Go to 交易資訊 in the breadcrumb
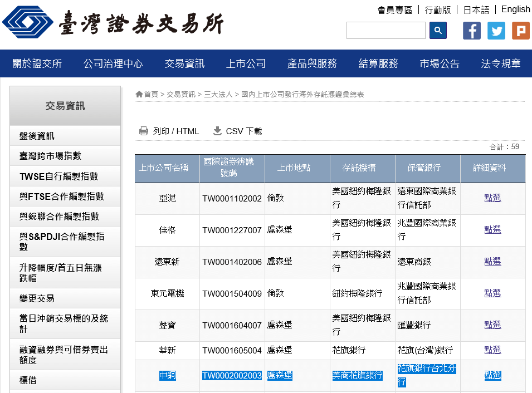532x393 pixels. point(181,94)
